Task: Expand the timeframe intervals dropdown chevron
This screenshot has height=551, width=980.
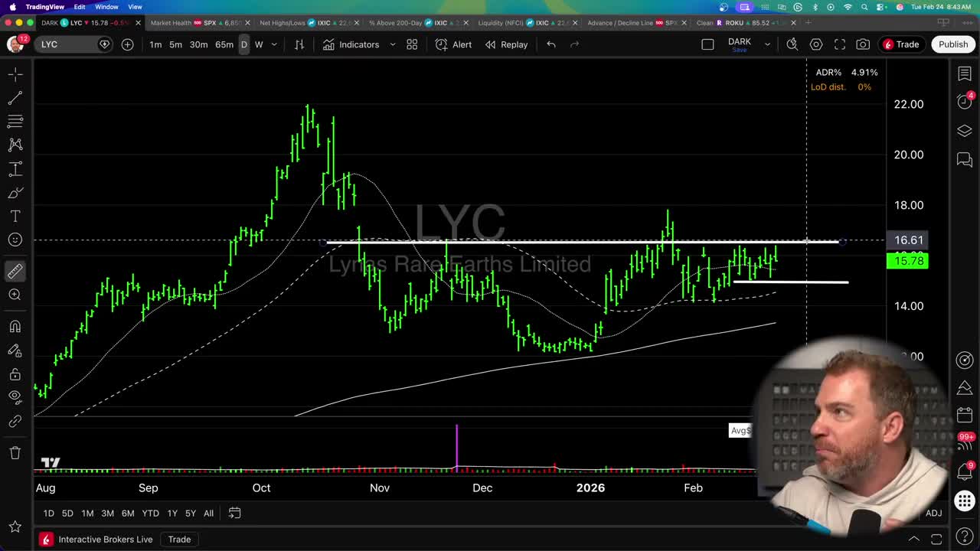Action: point(273,44)
